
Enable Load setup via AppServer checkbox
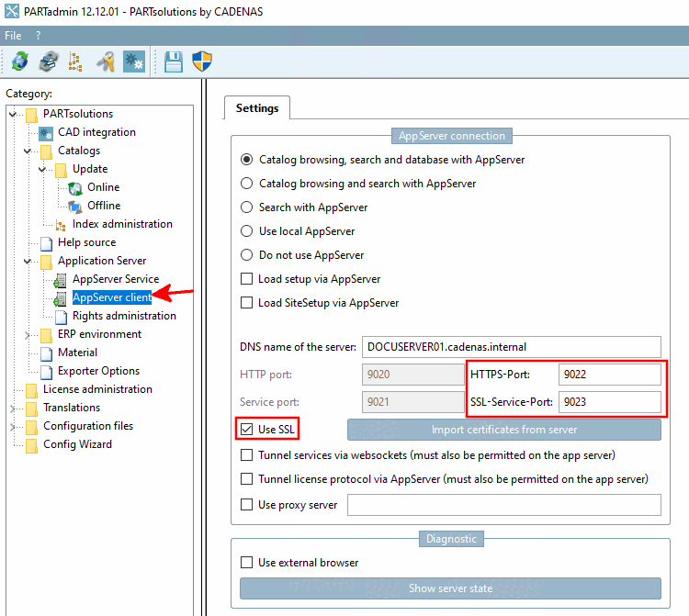point(246,279)
